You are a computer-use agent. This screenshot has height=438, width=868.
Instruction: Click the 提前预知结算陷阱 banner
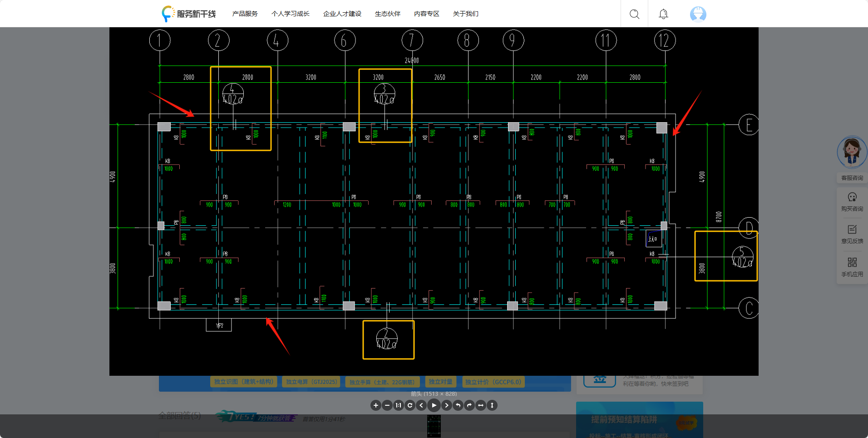point(639,420)
